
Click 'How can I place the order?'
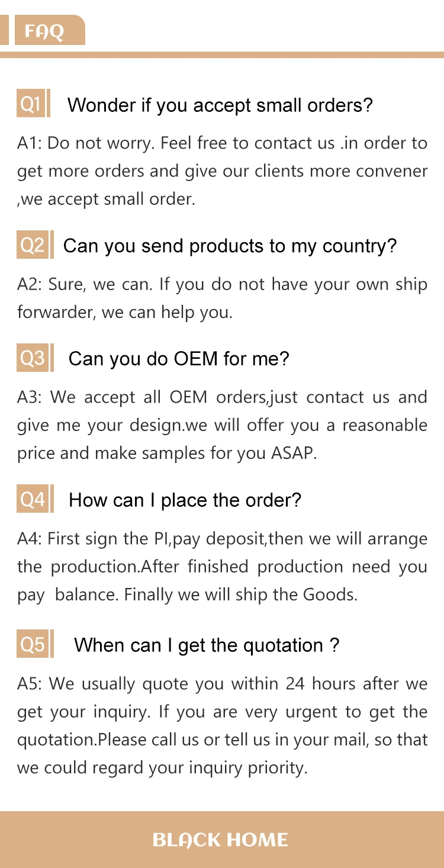(x=185, y=500)
